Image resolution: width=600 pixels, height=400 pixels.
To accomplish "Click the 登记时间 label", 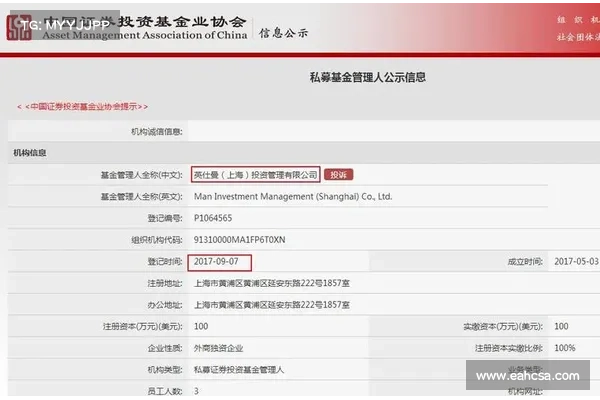I will [165, 261].
